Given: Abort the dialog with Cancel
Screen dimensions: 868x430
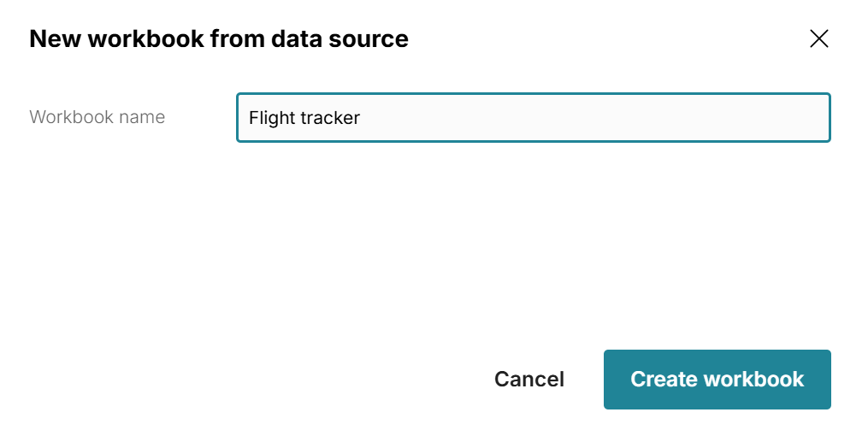Looking at the screenshot, I should (x=528, y=380).
